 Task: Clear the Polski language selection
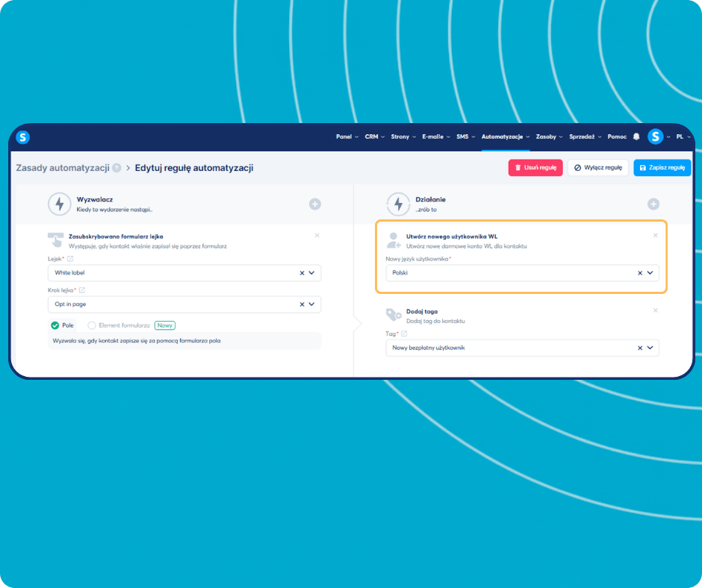pyautogui.click(x=640, y=273)
